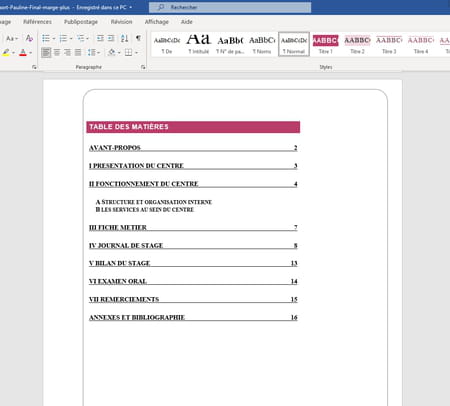Open the line spacing dropdown
Viewport: 450px width, 406px height.
(x=99, y=53)
